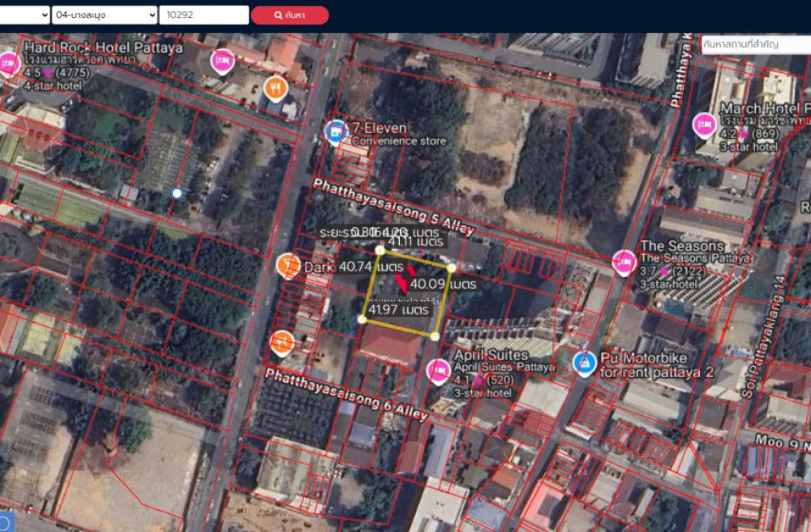Click pink hotel pin right of Hard Rock
The width and height of the screenshot is (811, 532).
coord(221,60)
